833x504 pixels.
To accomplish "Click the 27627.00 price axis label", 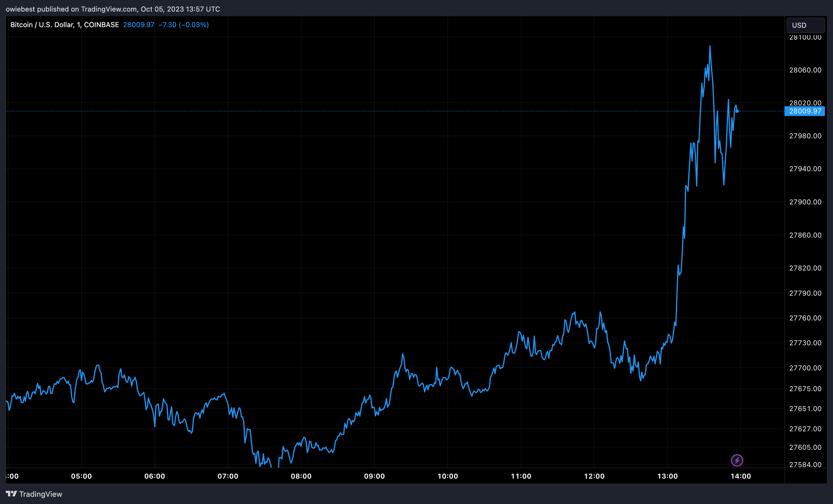I will [805, 429].
